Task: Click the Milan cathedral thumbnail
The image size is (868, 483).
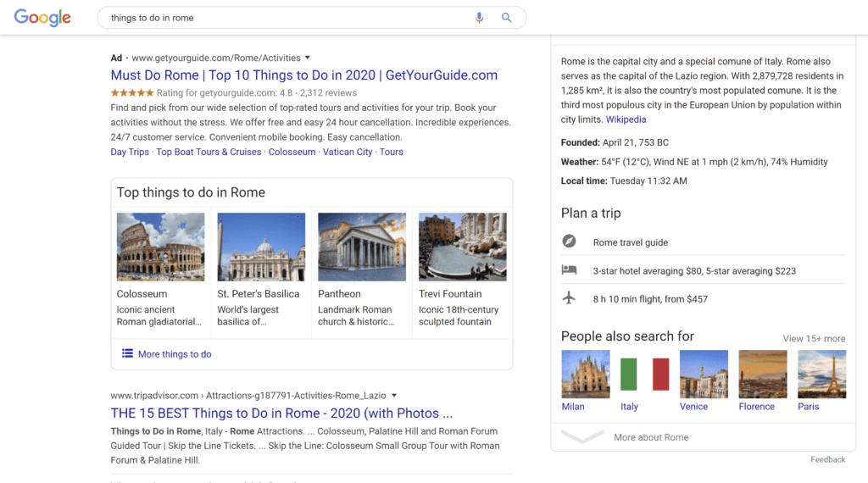Action: coord(586,374)
